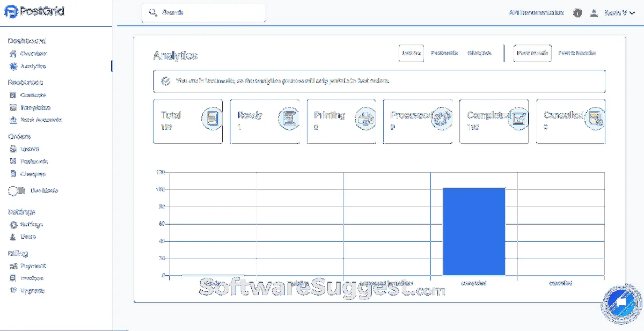
Task: Focus the Search input field
Action: [204, 12]
